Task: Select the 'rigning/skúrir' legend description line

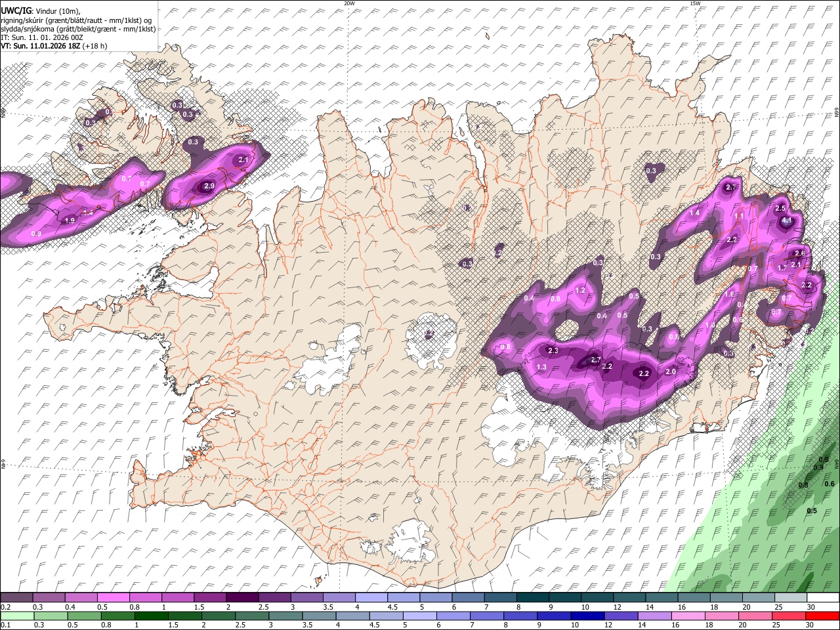Action: 77,20
